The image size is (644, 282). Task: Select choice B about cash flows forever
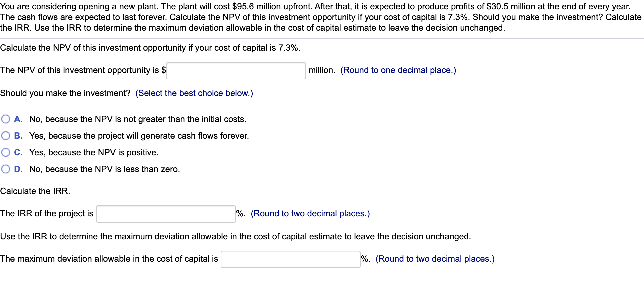pos(6,136)
